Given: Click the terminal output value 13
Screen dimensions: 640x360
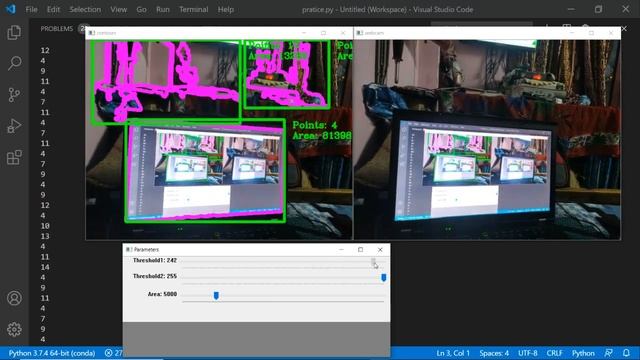Looking at the screenshot, I should [x=45, y=236].
